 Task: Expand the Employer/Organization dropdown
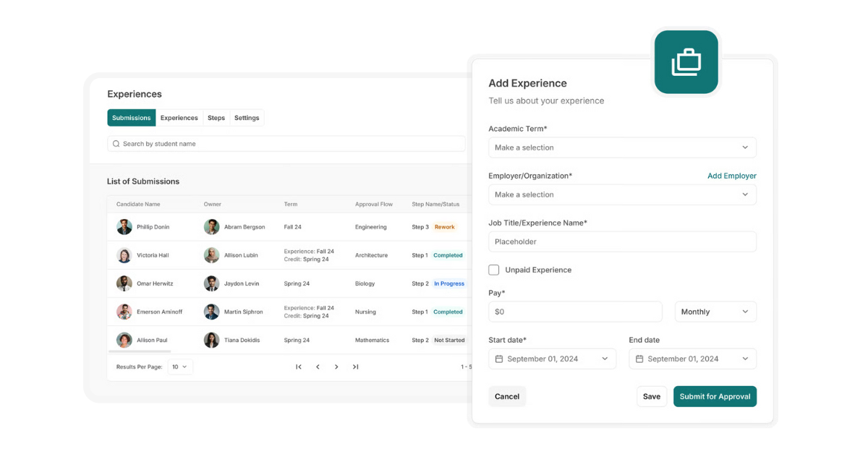(622, 194)
